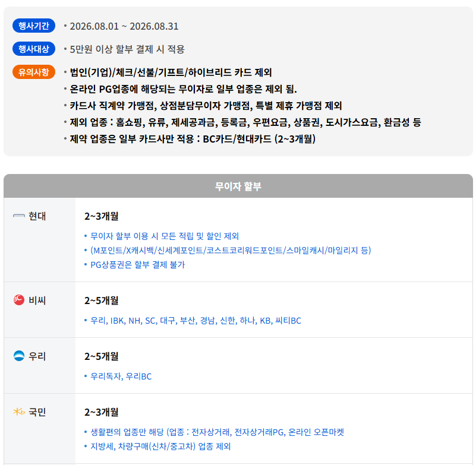Image resolution: width=476 pixels, height=465 pixels.
Task: Click the orange 유의사항 badge
Action: pos(34,72)
